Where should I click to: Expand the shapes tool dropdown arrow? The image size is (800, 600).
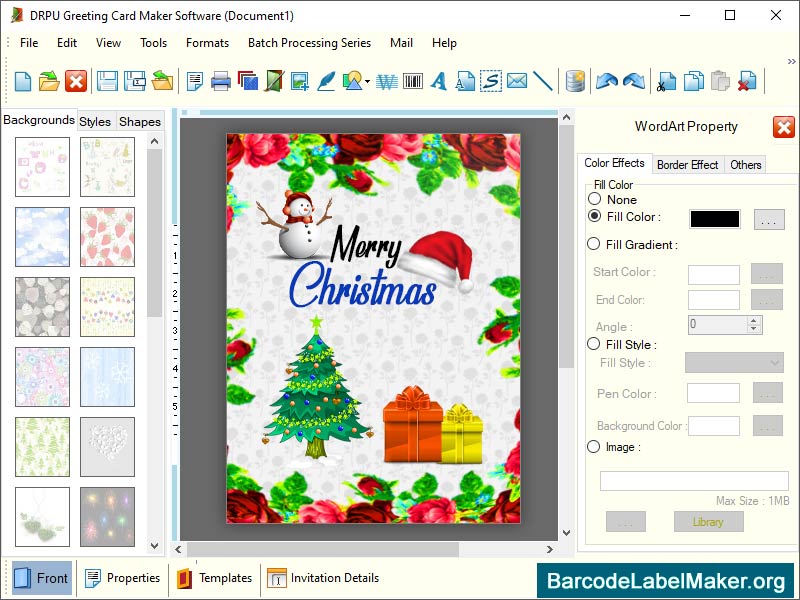pyautogui.click(x=366, y=82)
